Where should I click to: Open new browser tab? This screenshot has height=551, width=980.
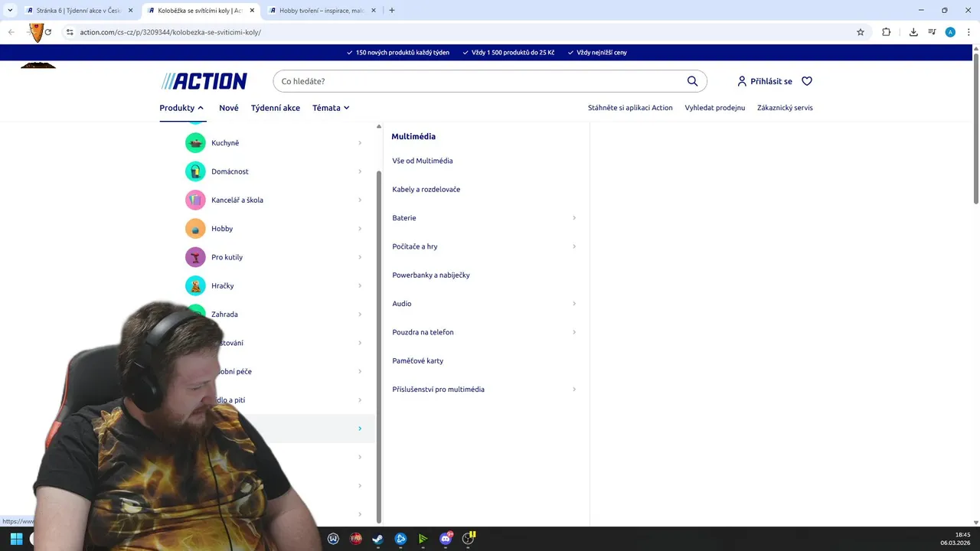[392, 11]
